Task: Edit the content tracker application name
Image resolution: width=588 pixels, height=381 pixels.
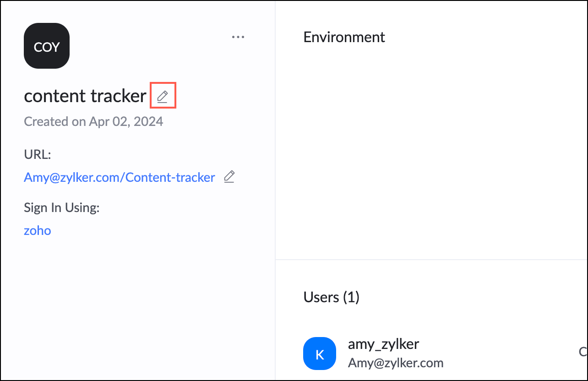Action: [163, 96]
